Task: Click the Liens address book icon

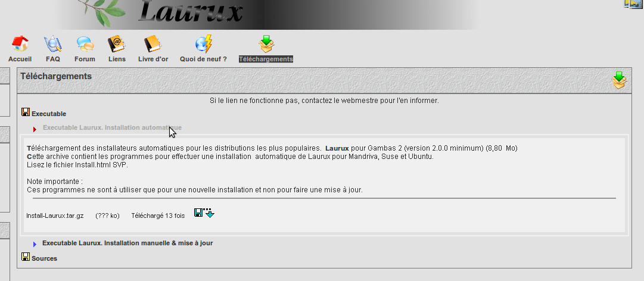Action: 117,44
